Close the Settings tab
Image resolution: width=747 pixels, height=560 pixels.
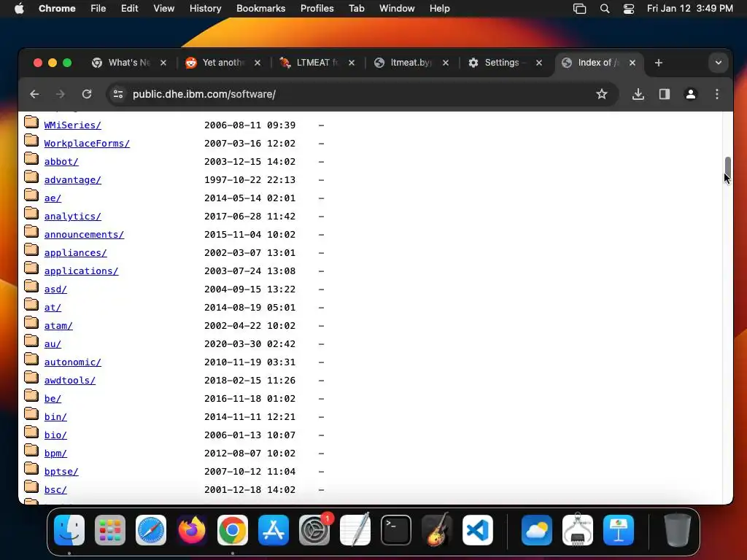pos(539,63)
